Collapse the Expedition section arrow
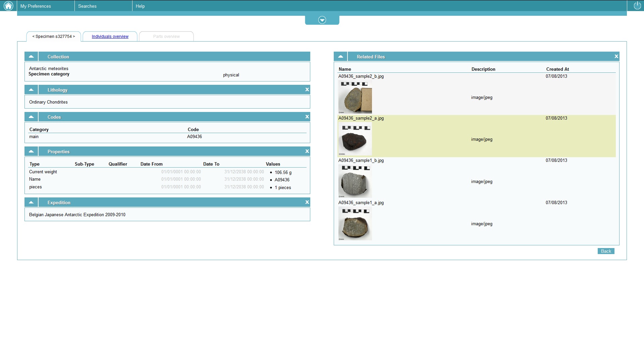 [31, 202]
